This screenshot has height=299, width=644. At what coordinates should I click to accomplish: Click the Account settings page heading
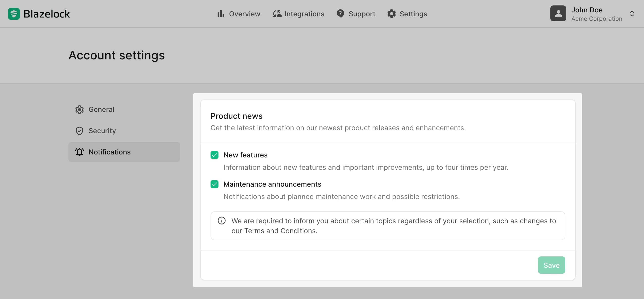(116, 55)
